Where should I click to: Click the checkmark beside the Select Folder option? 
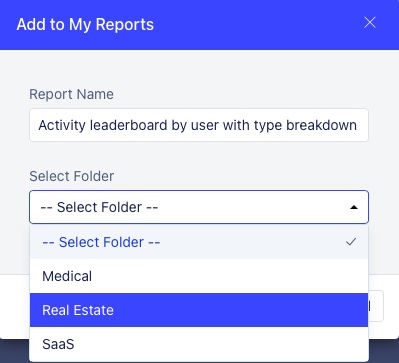(x=351, y=242)
